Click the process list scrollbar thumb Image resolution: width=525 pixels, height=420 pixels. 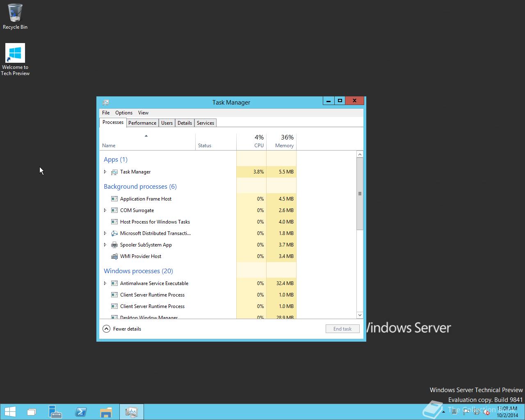(x=360, y=194)
